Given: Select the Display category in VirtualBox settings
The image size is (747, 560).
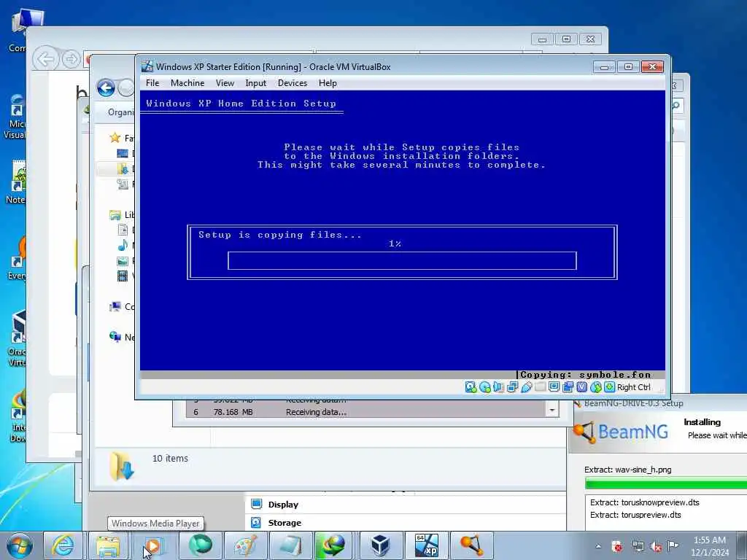Looking at the screenshot, I should (283, 505).
